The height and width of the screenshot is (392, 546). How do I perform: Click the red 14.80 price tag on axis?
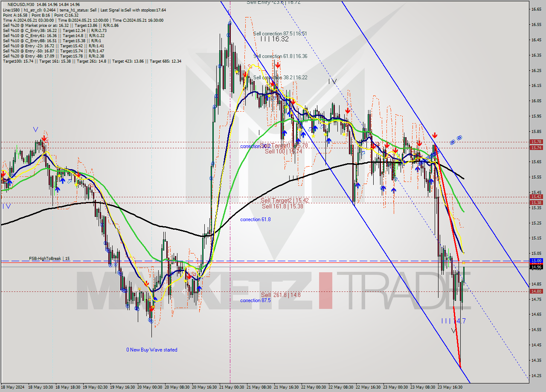coord(536,291)
